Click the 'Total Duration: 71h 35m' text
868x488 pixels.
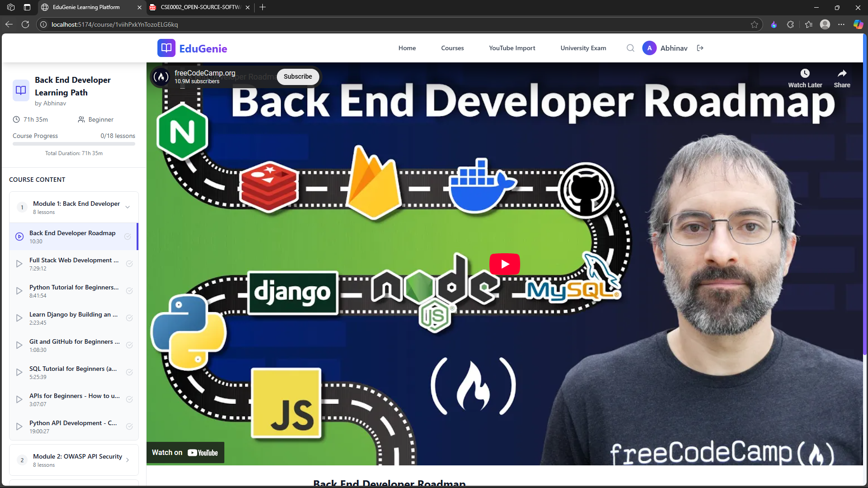tap(74, 153)
